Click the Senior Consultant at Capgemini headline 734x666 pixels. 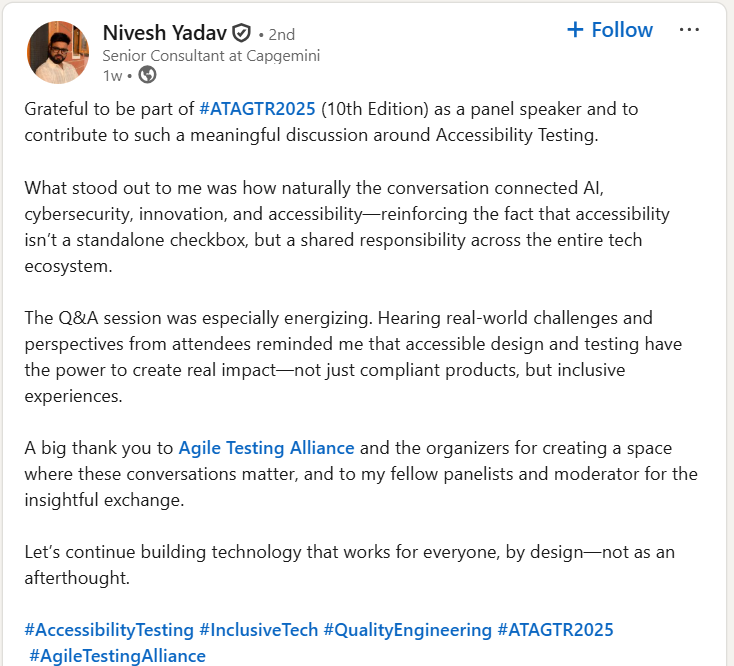[211, 55]
